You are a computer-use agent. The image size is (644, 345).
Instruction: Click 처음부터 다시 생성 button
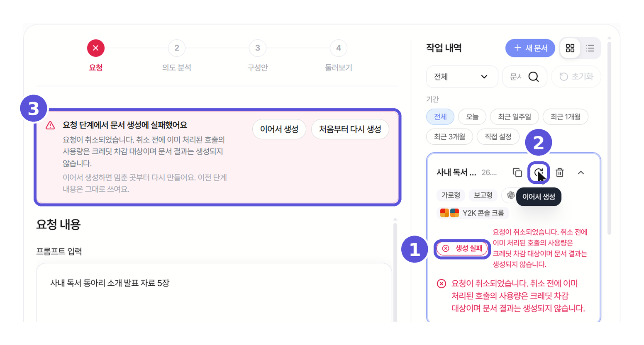(x=350, y=129)
